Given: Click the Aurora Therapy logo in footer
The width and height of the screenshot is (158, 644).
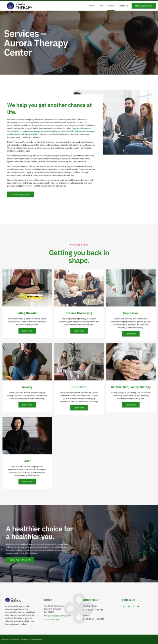Looking at the screenshot, I should point(13,600).
